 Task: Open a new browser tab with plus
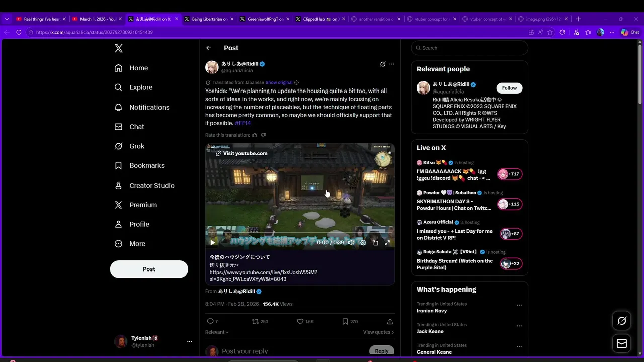(x=578, y=19)
